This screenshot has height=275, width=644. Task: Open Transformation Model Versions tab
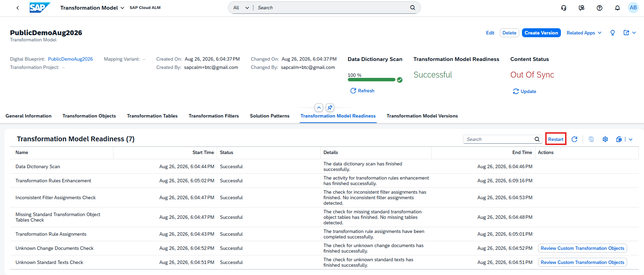[422, 116]
